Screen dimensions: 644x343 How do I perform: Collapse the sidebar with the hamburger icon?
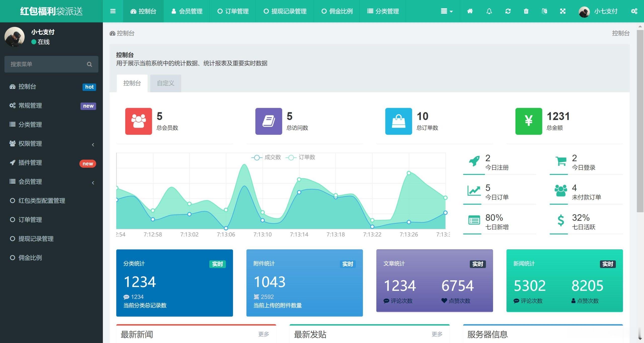pyautogui.click(x=113, y=11)
